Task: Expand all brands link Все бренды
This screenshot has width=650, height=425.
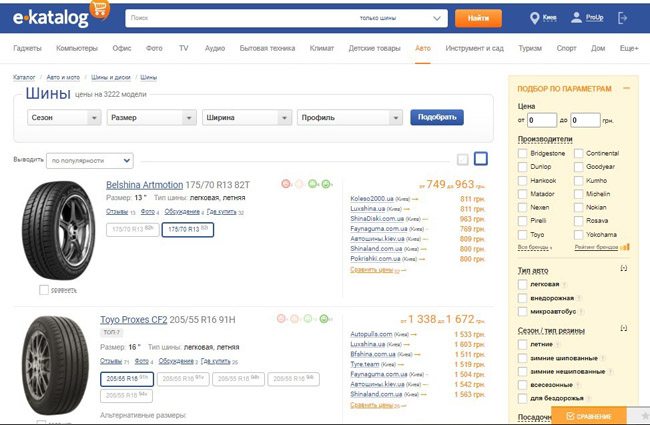Action: [x=534, y=247]
